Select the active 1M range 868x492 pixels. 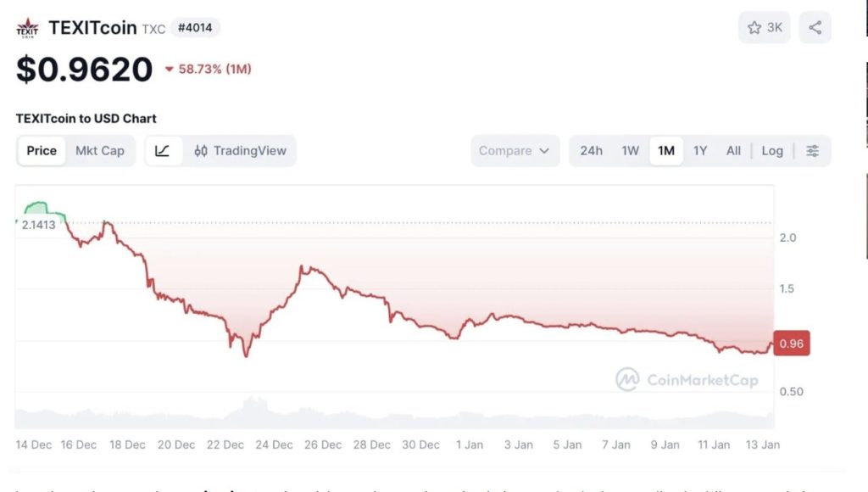666,151
